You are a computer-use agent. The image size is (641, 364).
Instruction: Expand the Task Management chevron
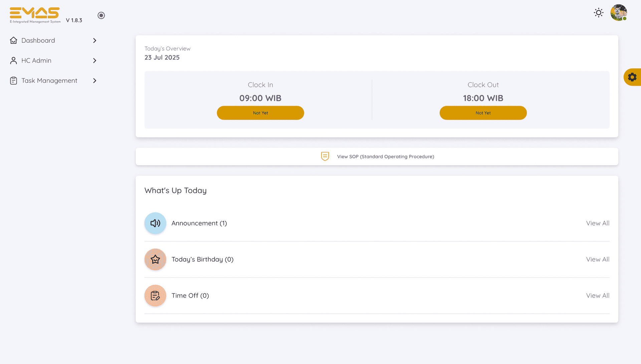pos(94,81)
